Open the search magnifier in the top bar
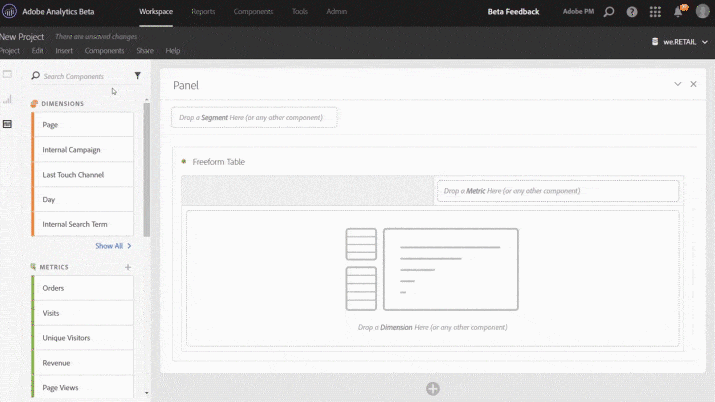 coord(609,12)
